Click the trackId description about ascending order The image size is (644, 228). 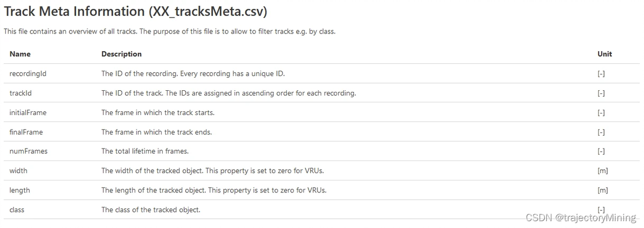click(x=229, y=93)
